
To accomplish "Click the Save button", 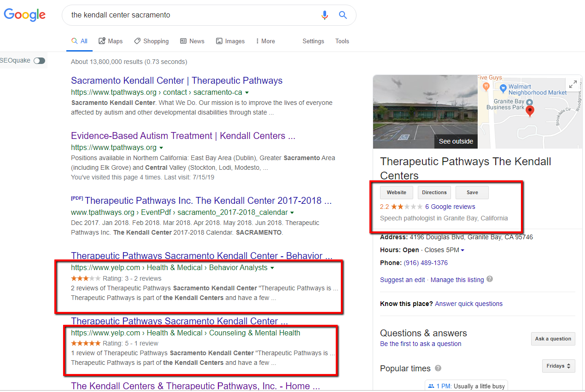I will [x=472, y=192].
